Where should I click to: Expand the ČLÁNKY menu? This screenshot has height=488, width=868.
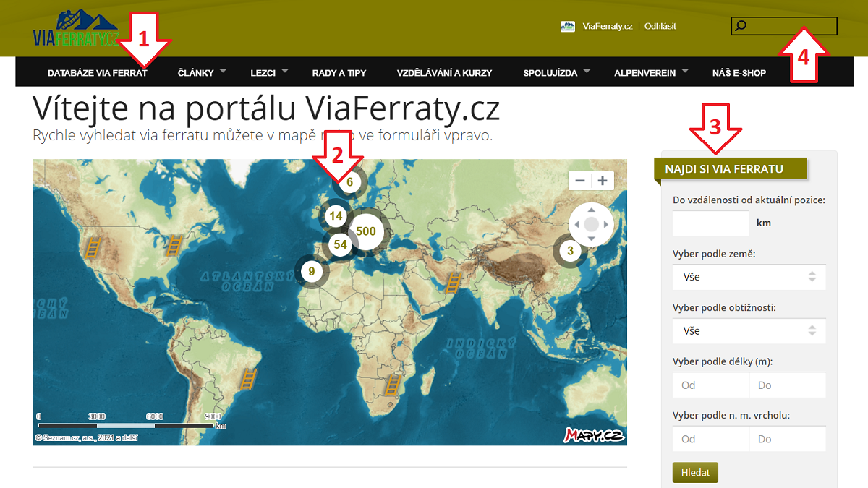pos(202,72)
